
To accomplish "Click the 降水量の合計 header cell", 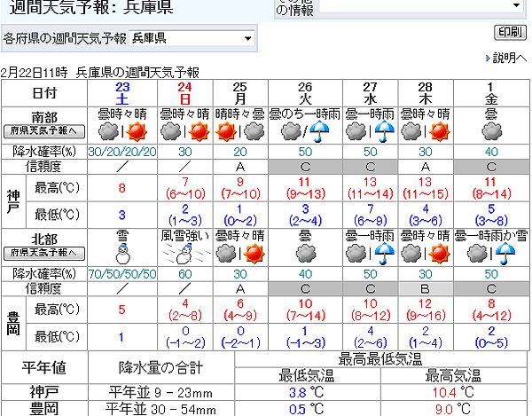I will coord(160,367).
